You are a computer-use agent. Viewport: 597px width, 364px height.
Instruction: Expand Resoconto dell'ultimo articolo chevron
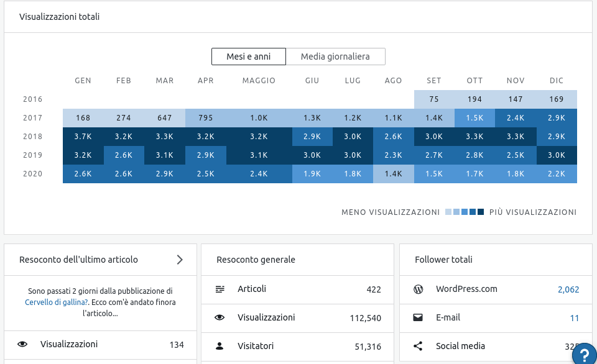coord(180,260)
